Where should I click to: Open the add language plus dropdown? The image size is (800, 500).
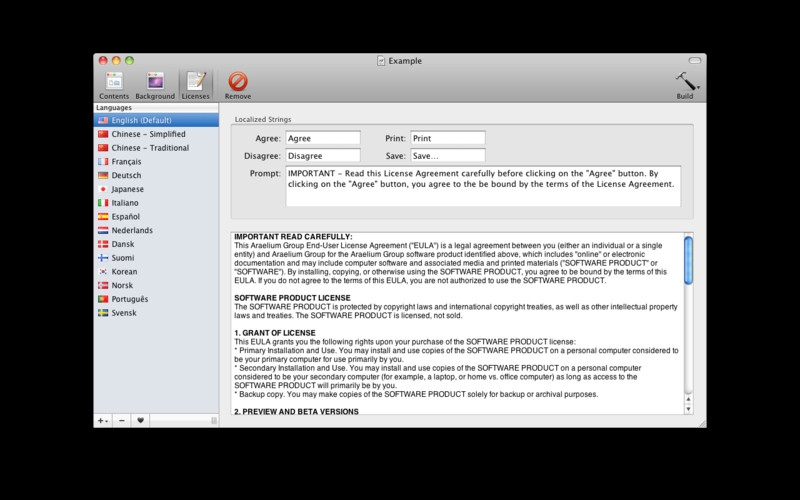(103, 421)
